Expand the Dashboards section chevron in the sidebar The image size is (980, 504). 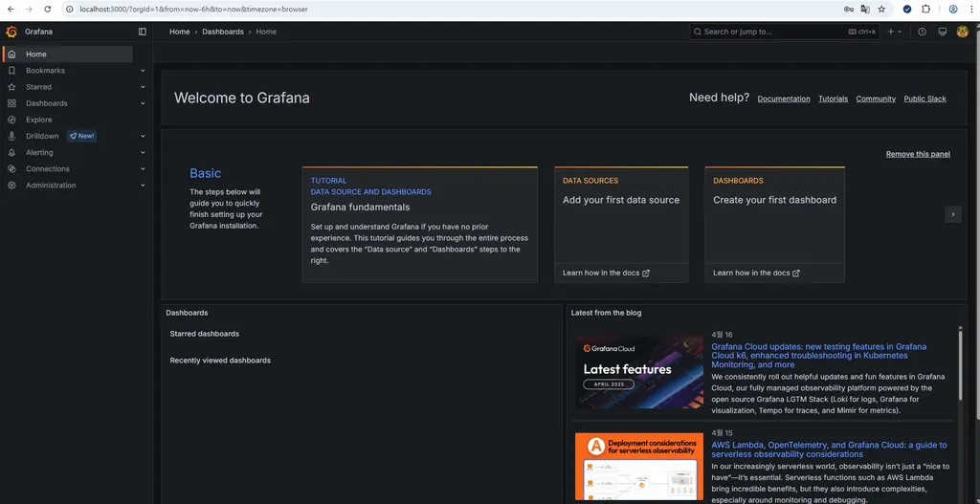tap(144, 103)
